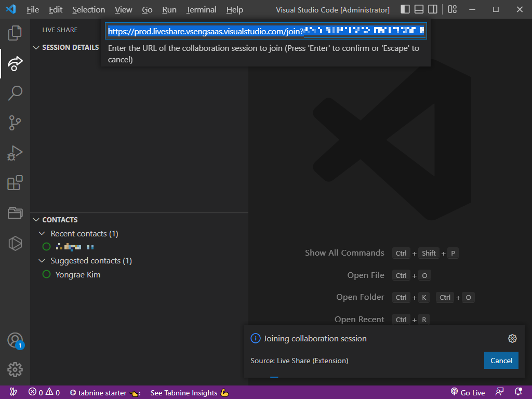Viewport: 532px width, 399px height.
Task: Click the collaboration session URL input field
Action: [266, 31]
